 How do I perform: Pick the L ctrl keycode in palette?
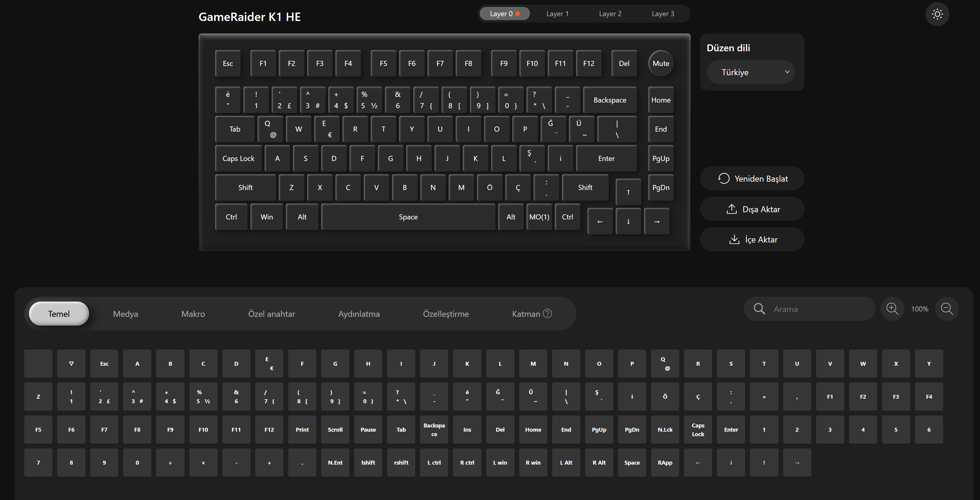[434, 463]
